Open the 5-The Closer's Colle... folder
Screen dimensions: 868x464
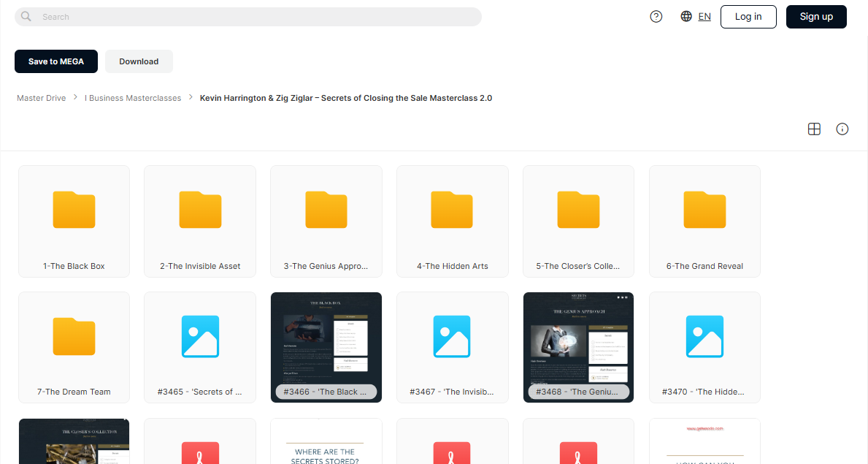click(x=578, y=221)
